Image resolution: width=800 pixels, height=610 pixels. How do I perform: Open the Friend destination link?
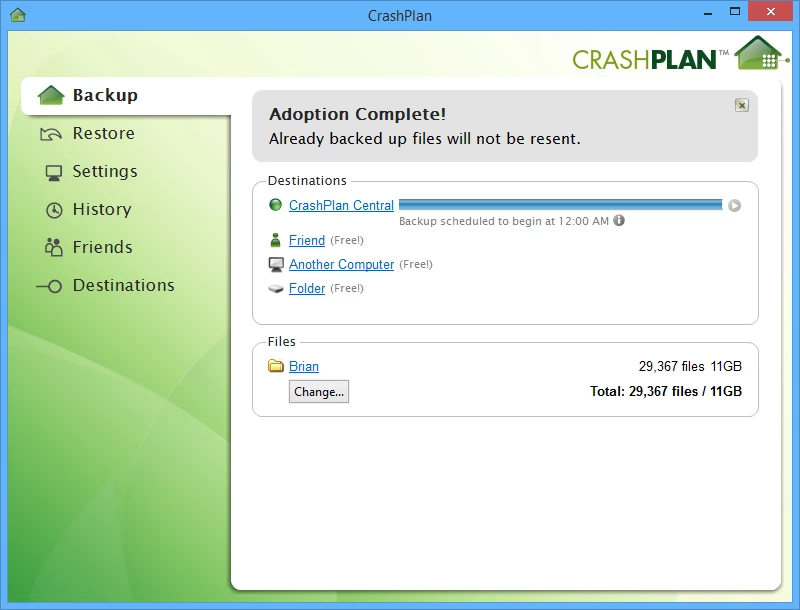(x=307, y=240)
